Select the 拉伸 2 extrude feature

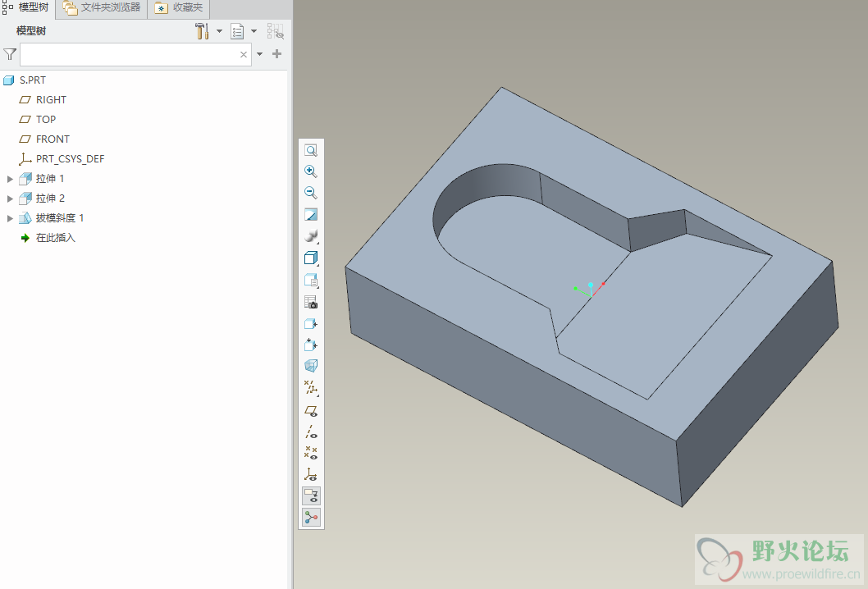pos(50,199)
